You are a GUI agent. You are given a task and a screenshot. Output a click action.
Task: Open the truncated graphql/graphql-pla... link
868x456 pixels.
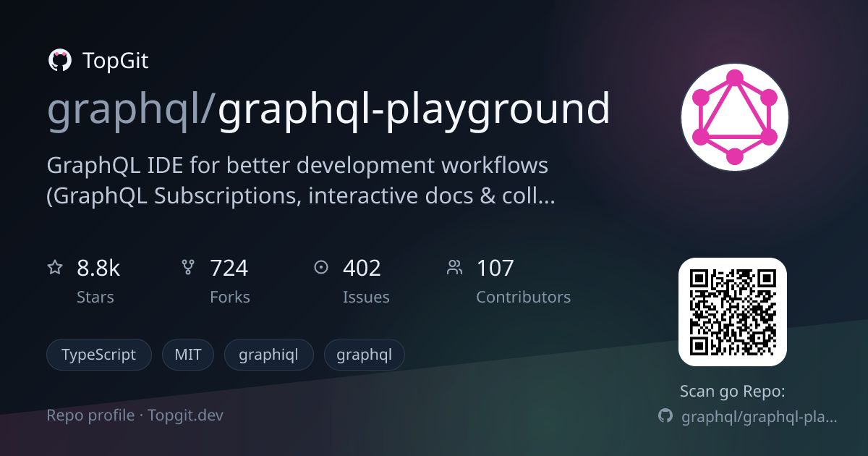click(759, 417)
